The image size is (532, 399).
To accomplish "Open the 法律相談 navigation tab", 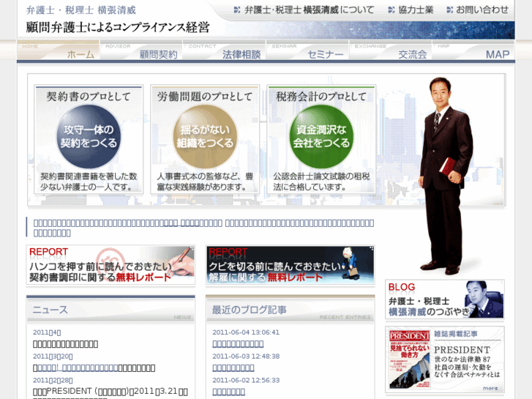I will pyautogui.click(x=224, y=50).
